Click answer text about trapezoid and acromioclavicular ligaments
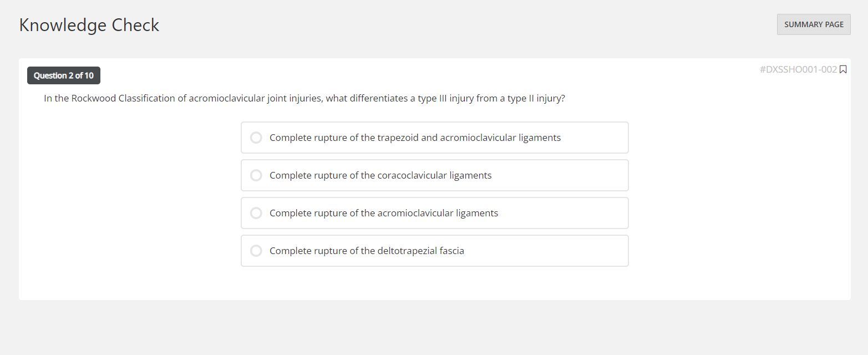 coord(415,138)
